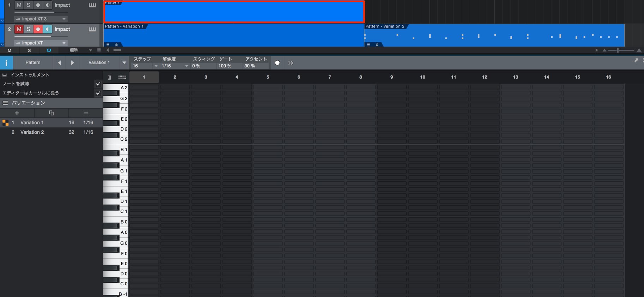Open instrument editor keyboard icon on track 2

coord(92,29)
